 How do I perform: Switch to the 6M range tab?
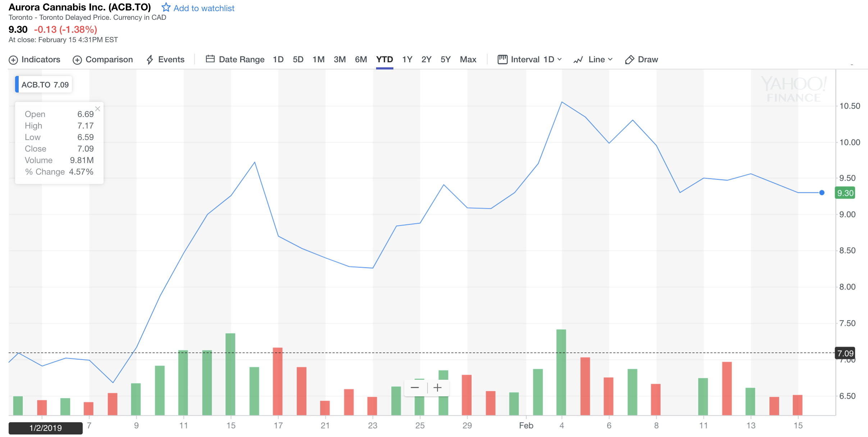(361, 59)
